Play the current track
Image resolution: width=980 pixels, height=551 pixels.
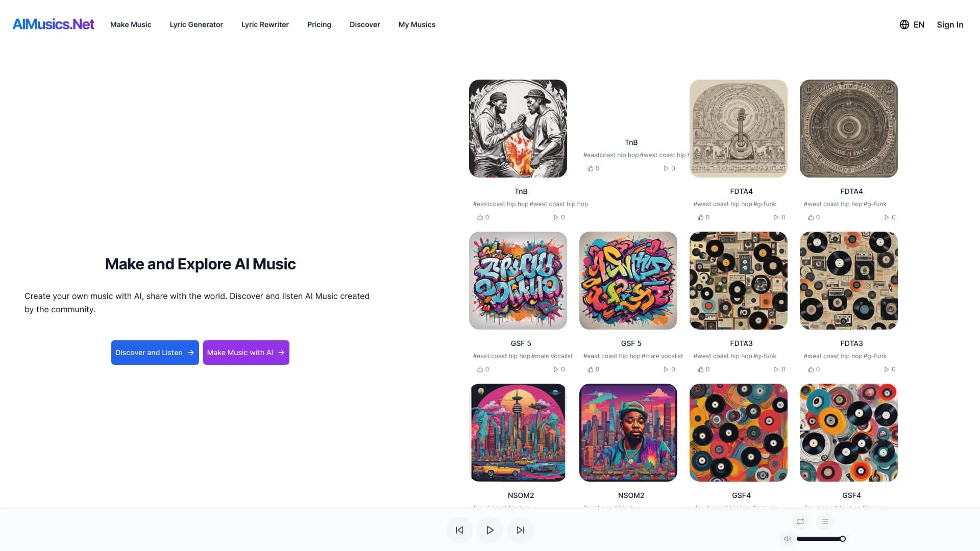pos(489,530)
